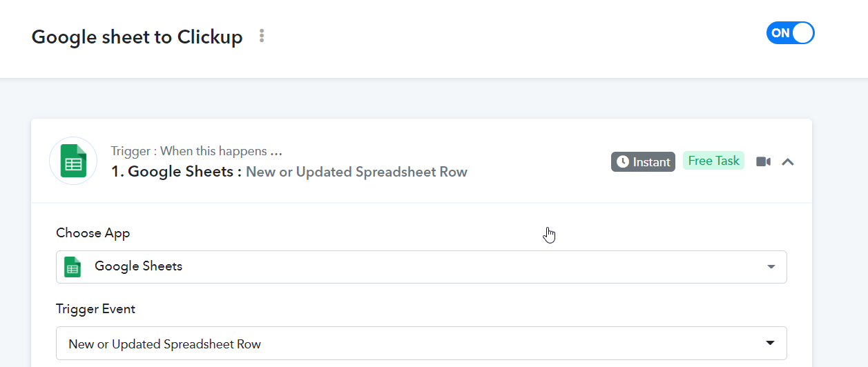Click the Instant label badge text

(x=652, y=162)
